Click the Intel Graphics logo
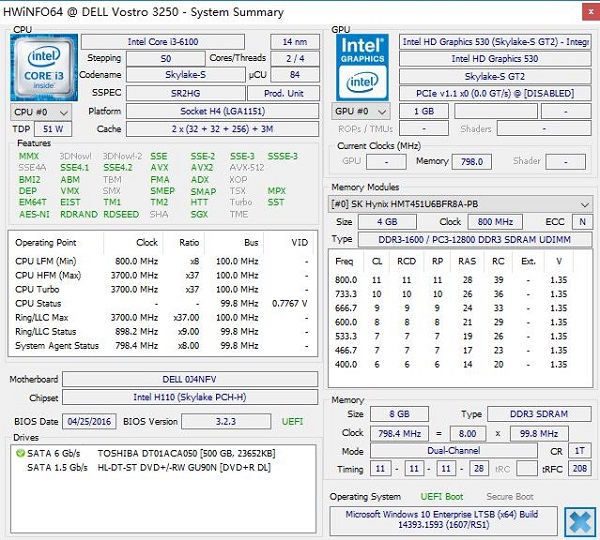 [x=363, y=65]
